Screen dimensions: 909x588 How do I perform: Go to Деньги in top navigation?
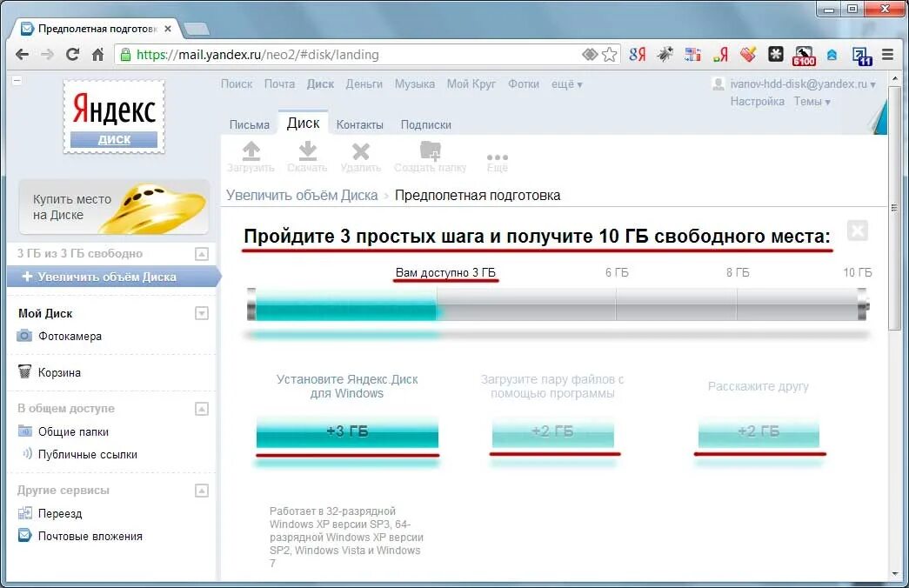(x=364, y=84)
